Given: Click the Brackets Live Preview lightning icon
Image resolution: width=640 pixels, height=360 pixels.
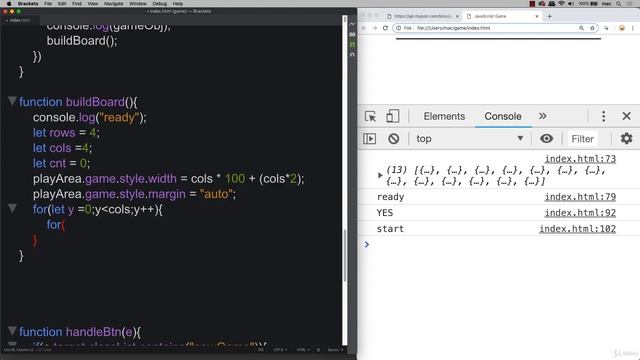Looking at the screenshot, I should pos(352,24).
